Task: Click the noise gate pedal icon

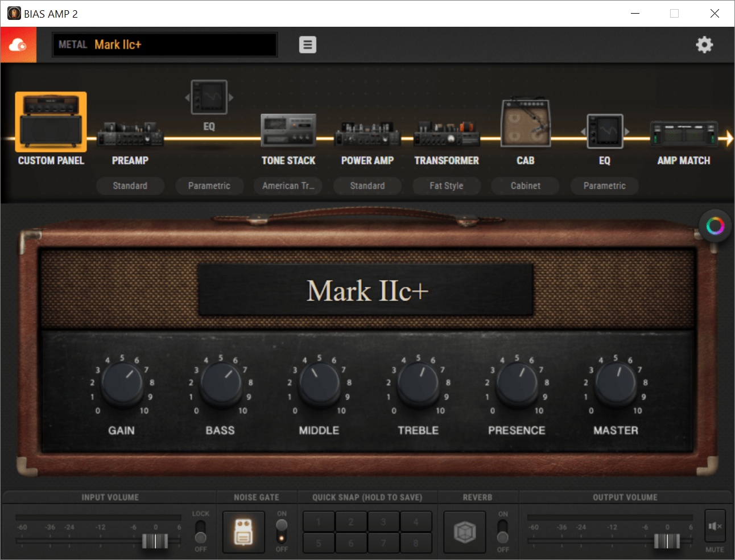Action: point(243,532)
